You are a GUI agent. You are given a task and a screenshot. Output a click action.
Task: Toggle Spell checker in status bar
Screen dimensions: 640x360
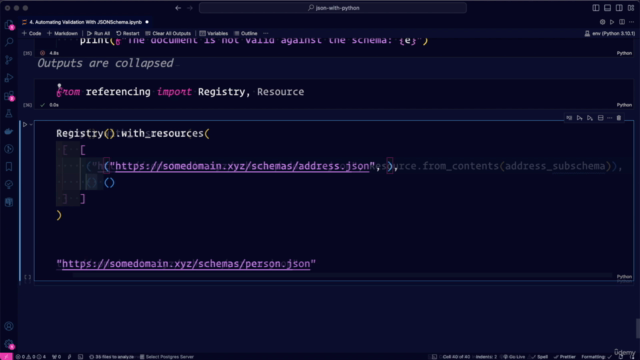[540, 357]
